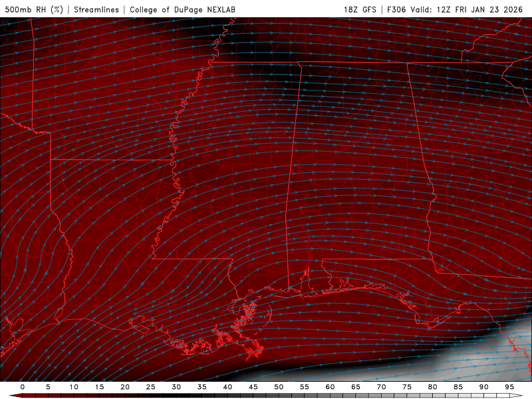Click the colorbar label "0"
The width and height of the screenshot is (532, 399).
coord(23,387)
